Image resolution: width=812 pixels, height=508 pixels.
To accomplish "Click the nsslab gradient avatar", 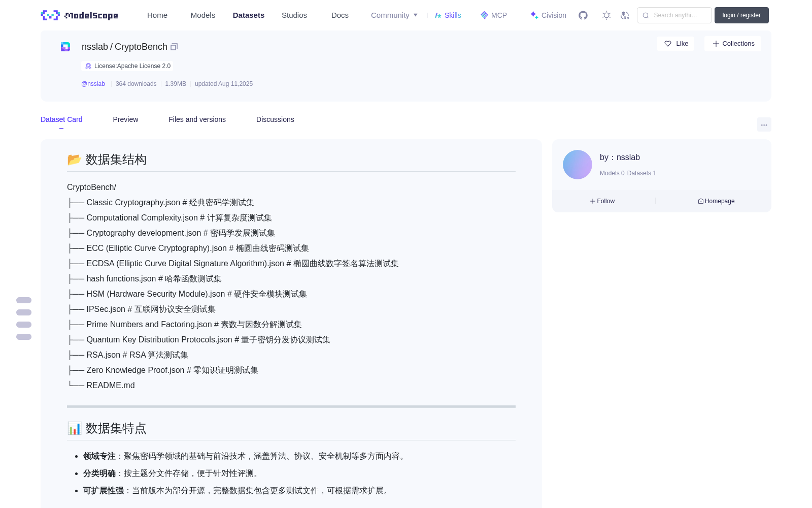I will (578, 165).
